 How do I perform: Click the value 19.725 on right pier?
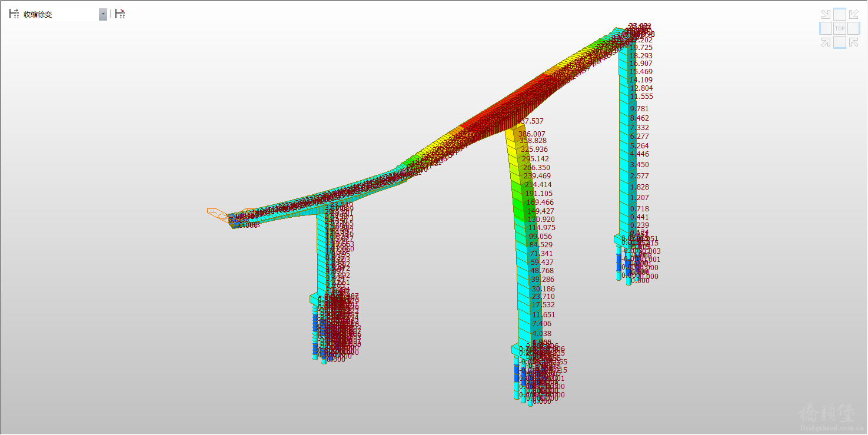(641, 48)
